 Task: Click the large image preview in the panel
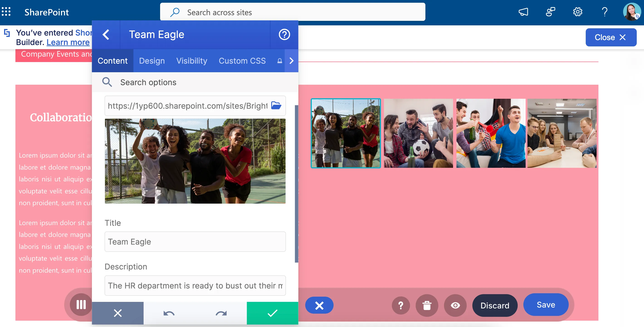click(195, 161)
